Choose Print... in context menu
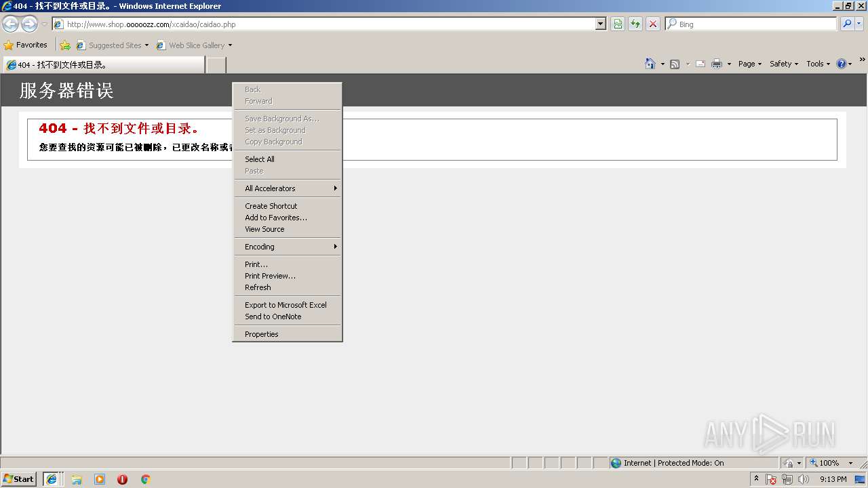Image resolution: width=868 pixels, height=488 pixels. click(287, 264)
